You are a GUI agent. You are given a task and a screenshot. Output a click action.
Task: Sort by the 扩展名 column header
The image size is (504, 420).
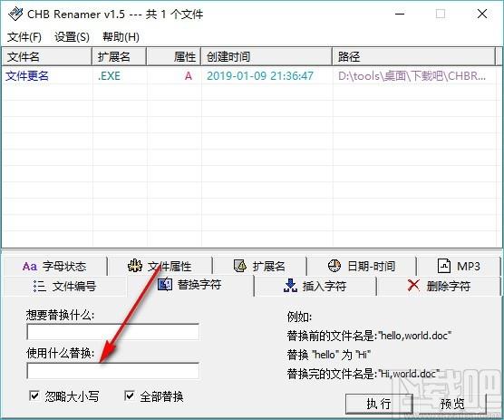click(120, 57)
